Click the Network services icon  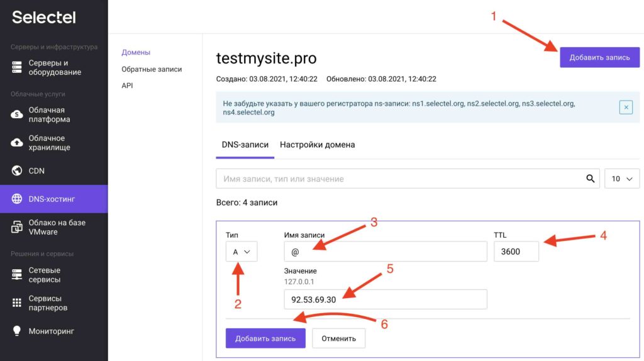click(x=17, y=274)
